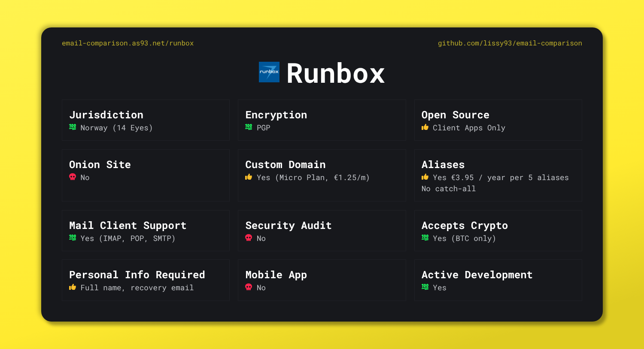644x349 pixels.
Task: Click 'Yes (Micro Plan, €1.25/m)' text
Action: (313, 178)
